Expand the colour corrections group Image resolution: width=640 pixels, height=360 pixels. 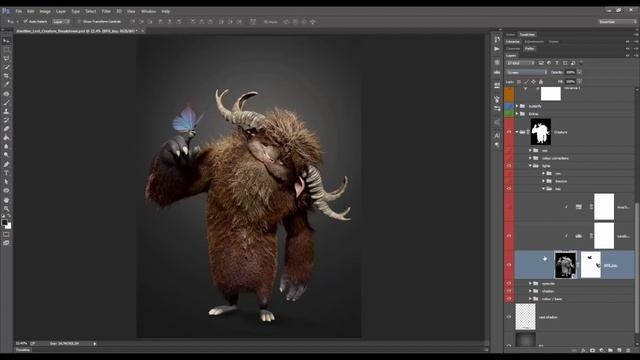pyautogui.click(x=530, y=158)
